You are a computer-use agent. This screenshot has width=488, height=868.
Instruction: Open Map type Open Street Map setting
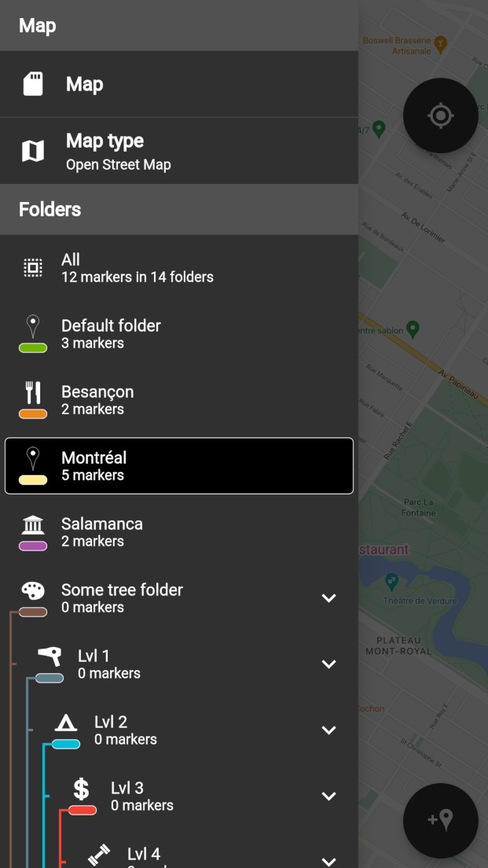click(x=178, y=151)
